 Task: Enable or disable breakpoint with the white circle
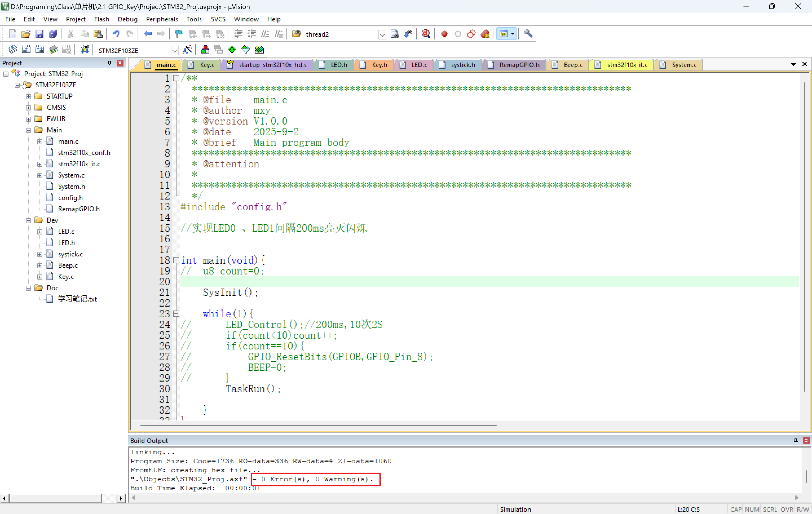pyautogui.click(x=458, y=34)
